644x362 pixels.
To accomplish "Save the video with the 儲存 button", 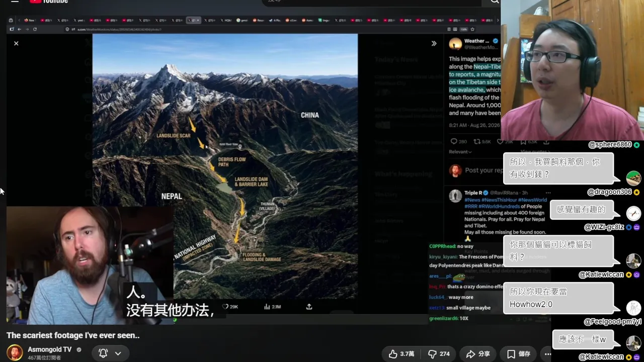I will pyautogui.click(x=518, y=354).
